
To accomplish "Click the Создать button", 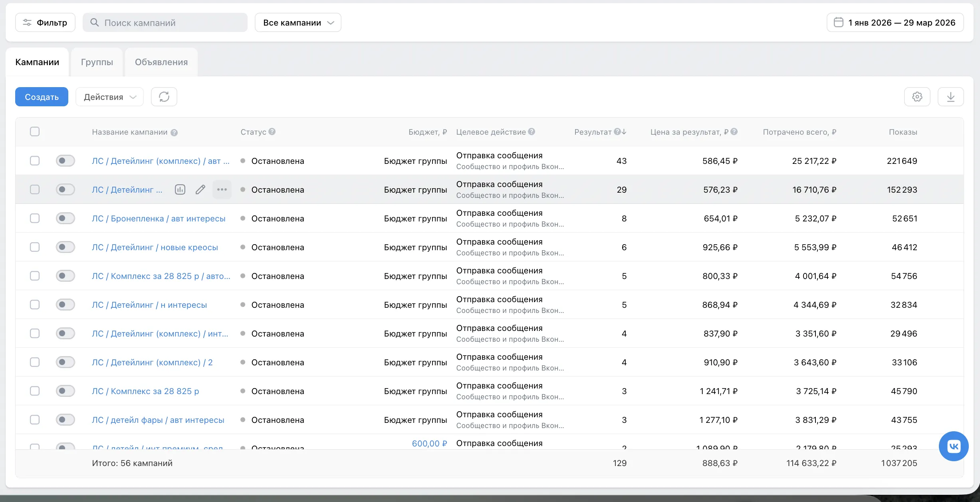I will pos(42,97).
